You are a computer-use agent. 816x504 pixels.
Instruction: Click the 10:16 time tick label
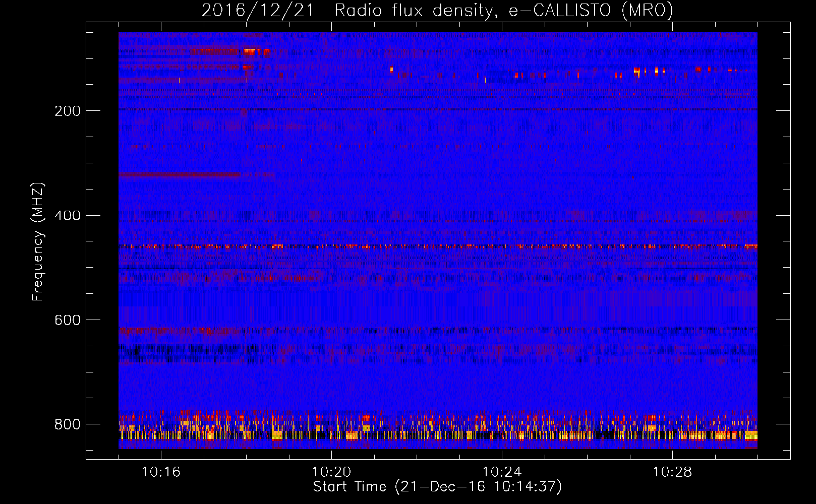tap(161, 472)
